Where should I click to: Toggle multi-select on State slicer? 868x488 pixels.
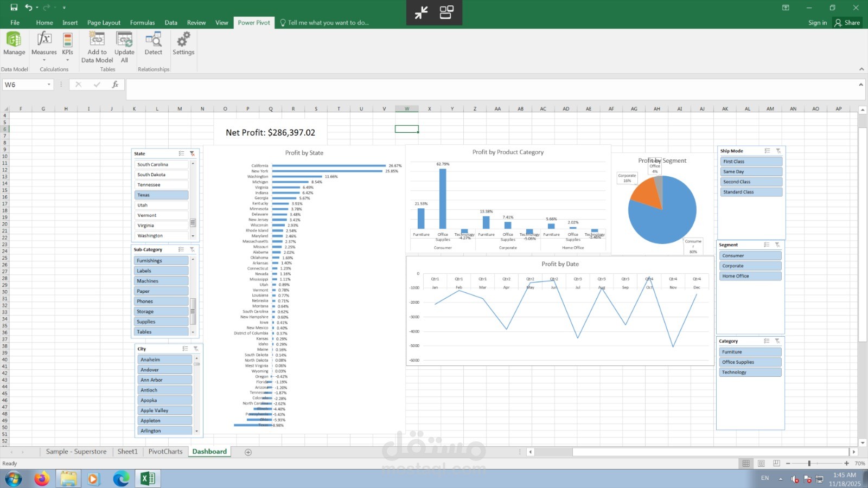(x=181, y=153)
